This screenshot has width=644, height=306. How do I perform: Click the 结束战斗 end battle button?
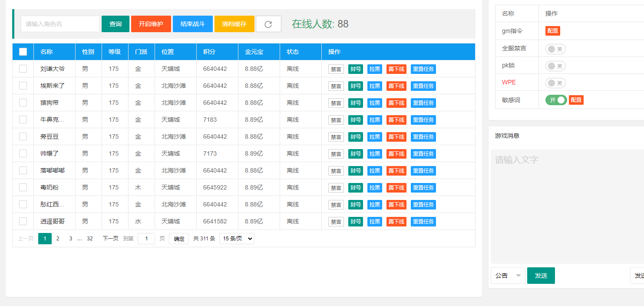[192, 24]
